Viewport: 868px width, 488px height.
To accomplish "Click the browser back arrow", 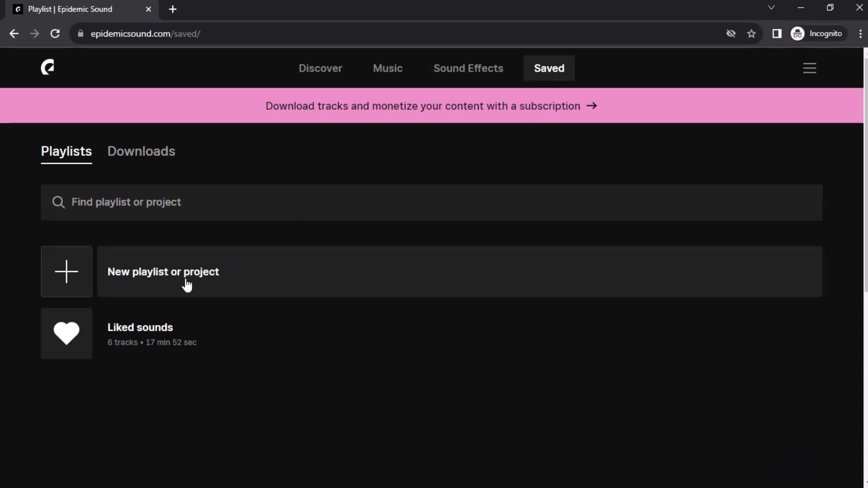I will tap(14, 33).
